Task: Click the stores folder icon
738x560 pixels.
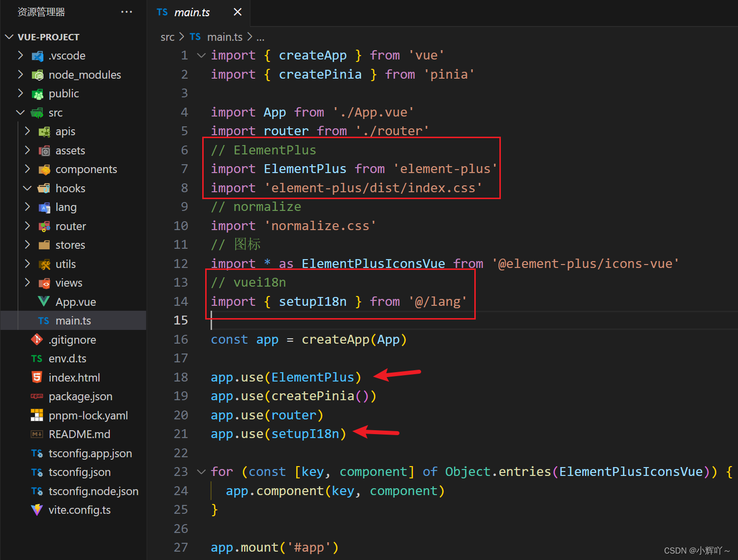Action: 44,245
